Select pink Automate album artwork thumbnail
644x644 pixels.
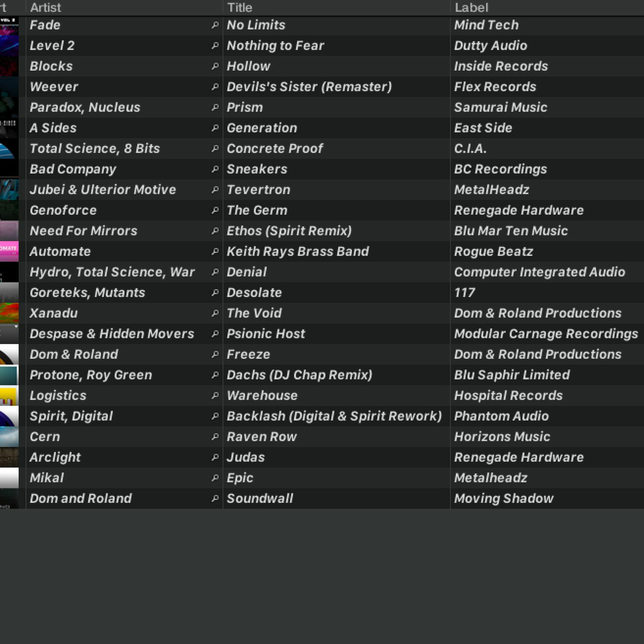click(x=9, y=251)
